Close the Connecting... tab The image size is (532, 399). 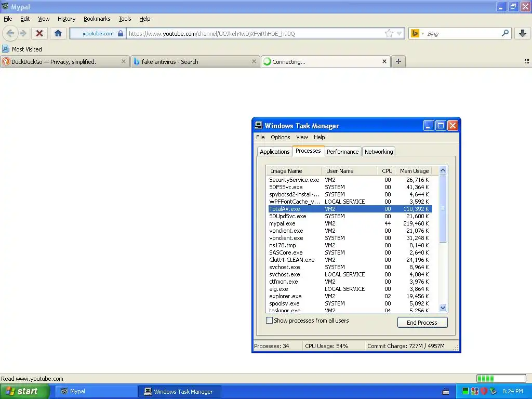pos(384,61)
